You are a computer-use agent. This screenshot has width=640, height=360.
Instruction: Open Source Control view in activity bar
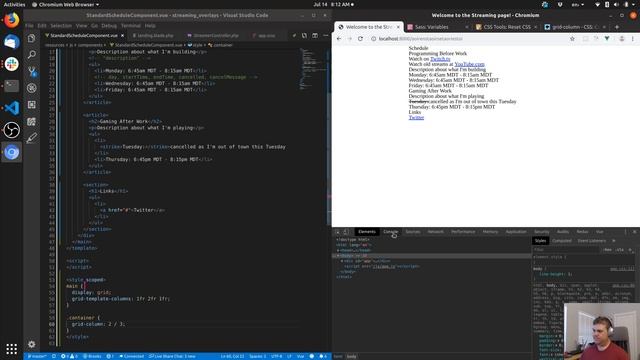[x=31, y=72]
